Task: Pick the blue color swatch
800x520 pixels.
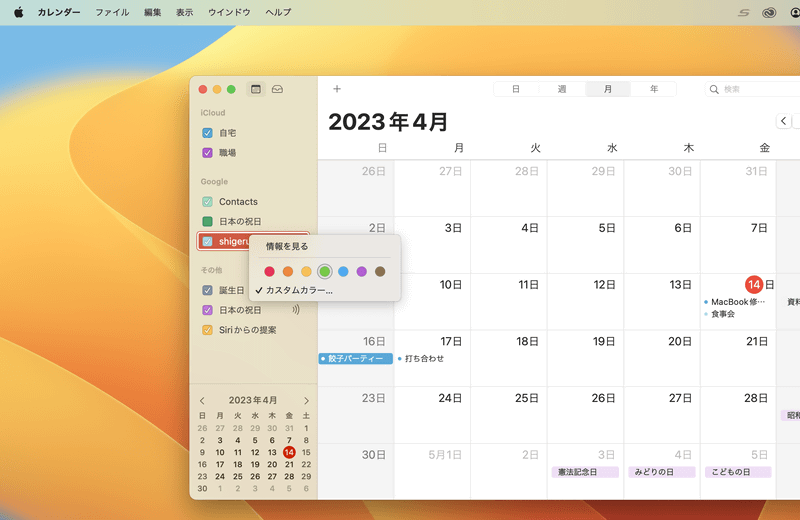Action: (343, 271)
